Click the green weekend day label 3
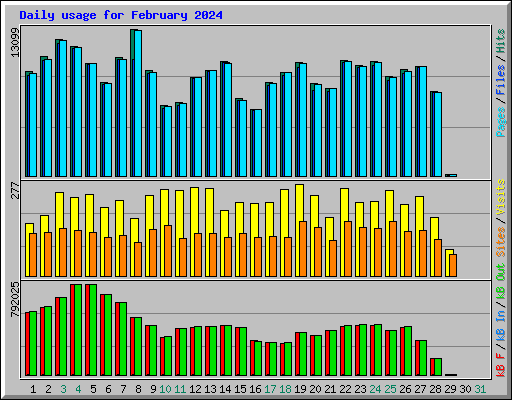This screenshot has height=400, width=512. 63,389
